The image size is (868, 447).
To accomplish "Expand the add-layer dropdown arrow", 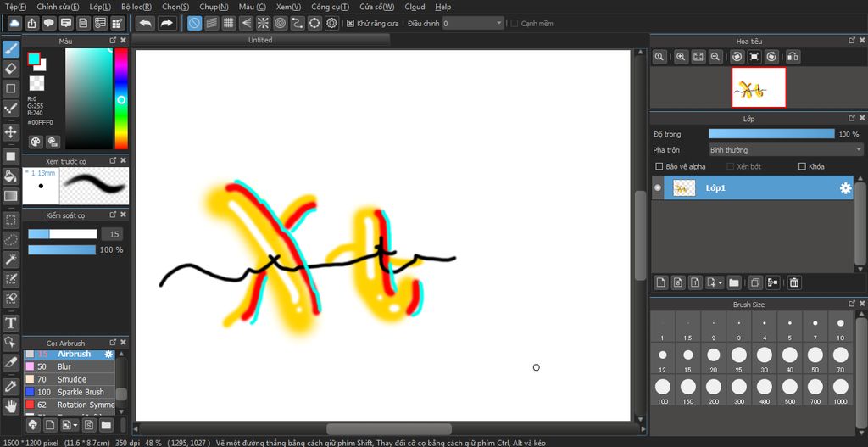I will coord(720,282).
